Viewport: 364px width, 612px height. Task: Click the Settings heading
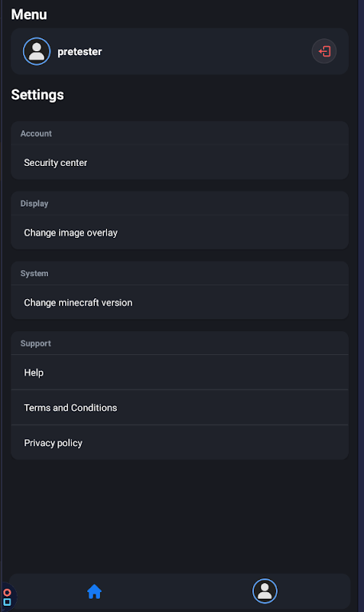point(37,95)
